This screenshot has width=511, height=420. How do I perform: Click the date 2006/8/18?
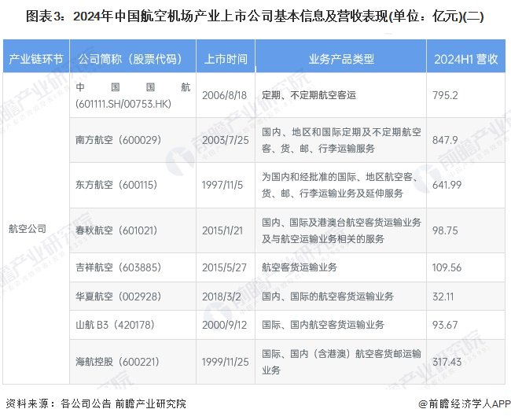[x=224, y=95]
